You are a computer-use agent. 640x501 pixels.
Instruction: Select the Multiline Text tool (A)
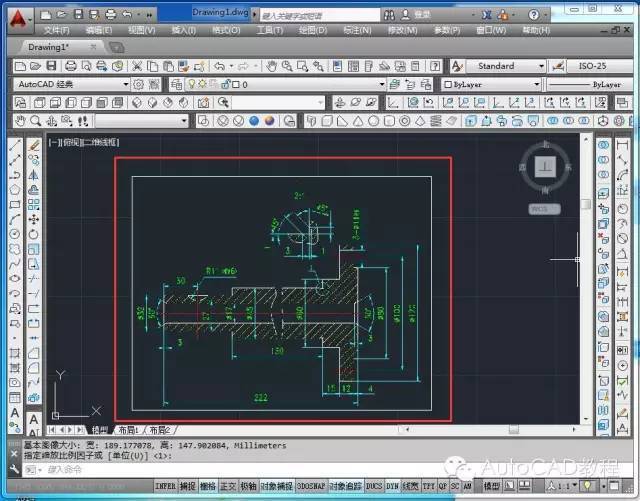[x=15, y=412]
